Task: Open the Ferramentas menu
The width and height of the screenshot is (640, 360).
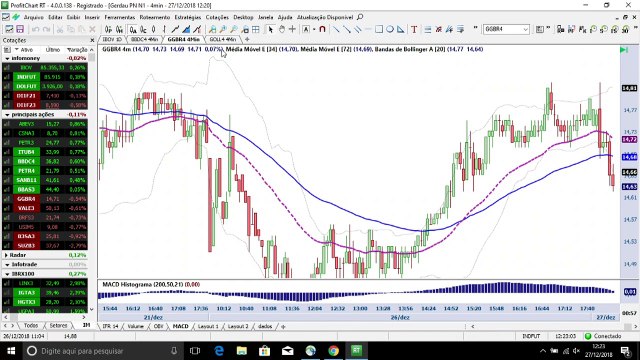Action: 120,17
